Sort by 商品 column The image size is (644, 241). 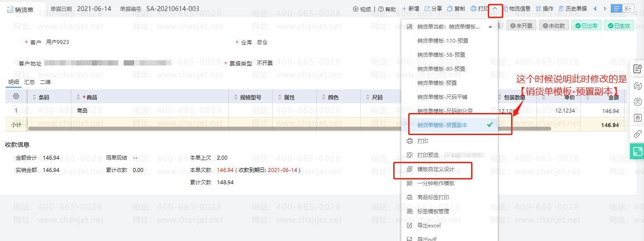[79, 97]
